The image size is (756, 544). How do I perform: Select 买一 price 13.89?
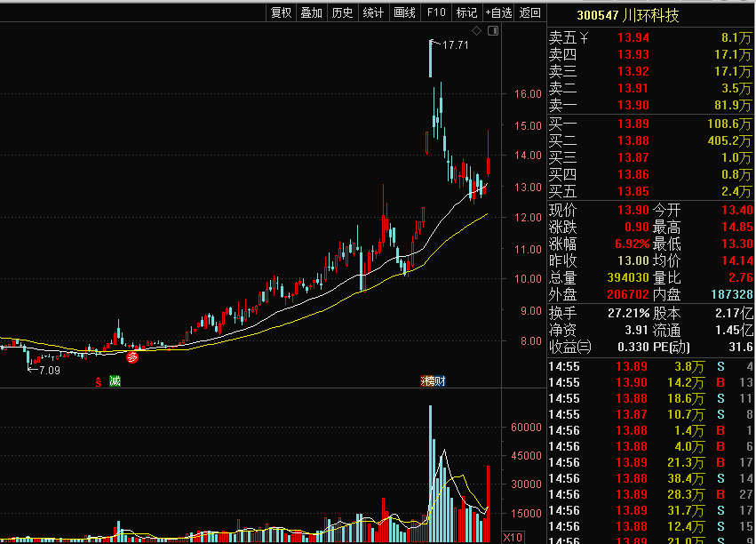point(633,124)
